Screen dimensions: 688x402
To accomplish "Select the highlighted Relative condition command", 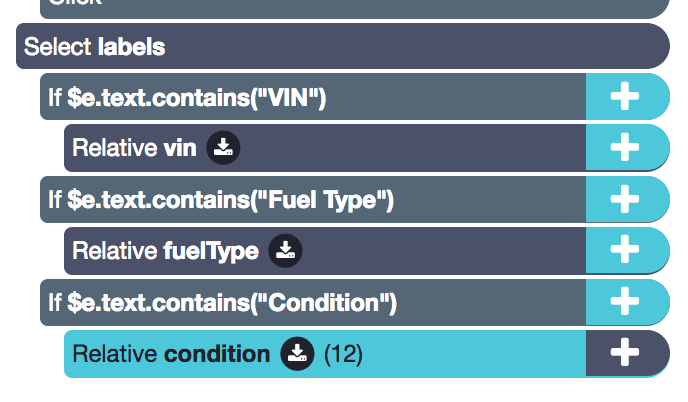I will coord(325,354).
